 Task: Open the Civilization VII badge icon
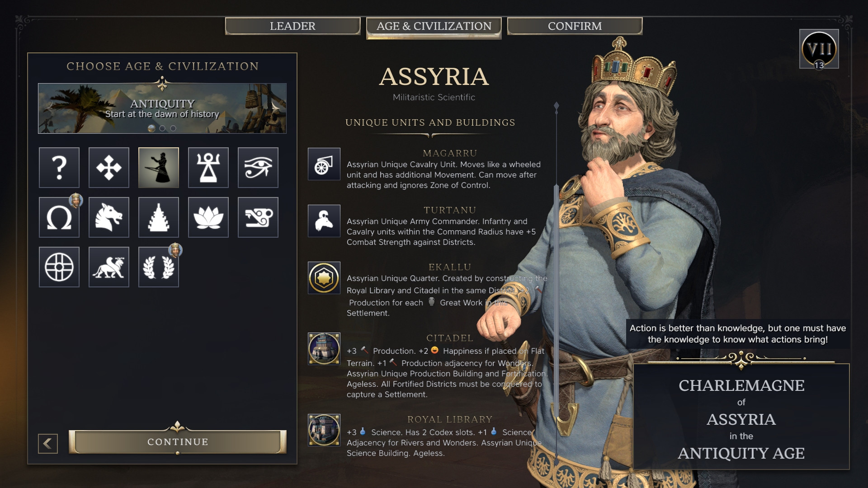[x=819, y=49]
